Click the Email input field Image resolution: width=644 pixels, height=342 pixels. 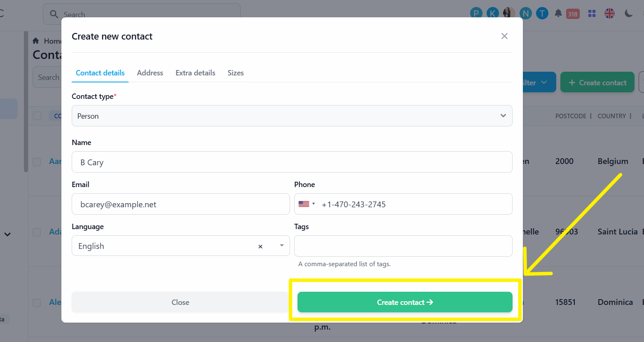181,204
